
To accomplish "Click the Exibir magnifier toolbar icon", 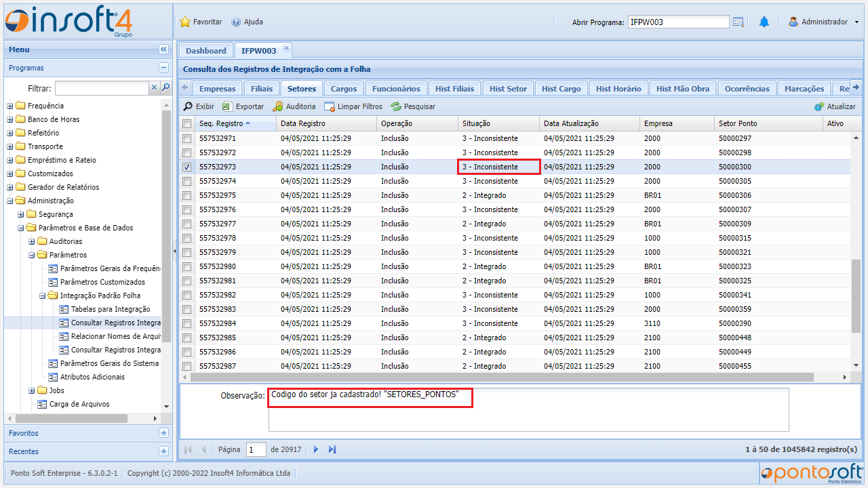I will tap(189, 106).
